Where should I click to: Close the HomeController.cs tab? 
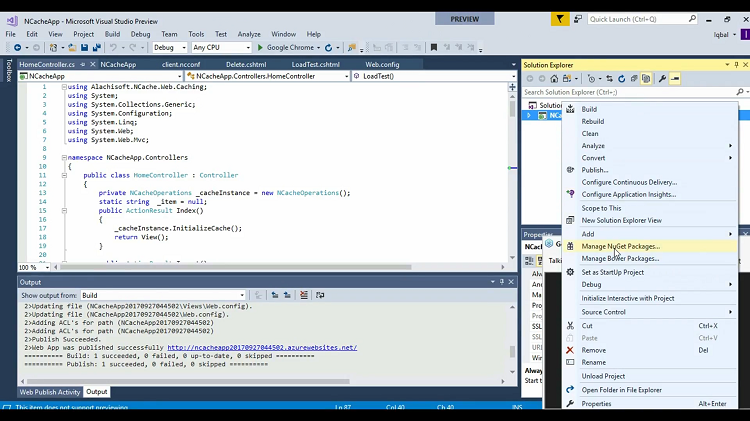93,64
